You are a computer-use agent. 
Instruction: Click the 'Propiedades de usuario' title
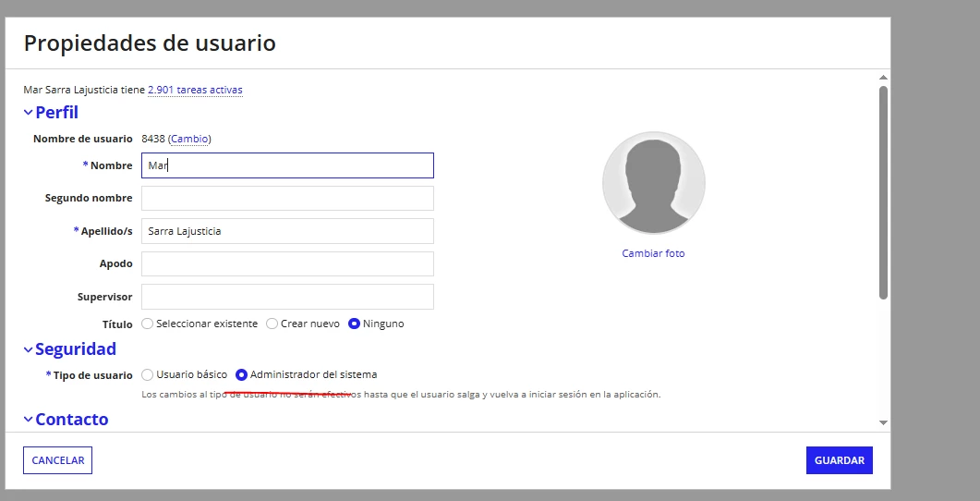coord(150,43)
